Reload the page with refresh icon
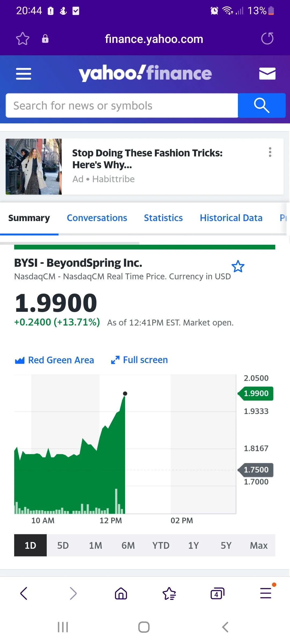Image resolution: width=290 pixels, height=644 pixels. [x=267, y=38]
